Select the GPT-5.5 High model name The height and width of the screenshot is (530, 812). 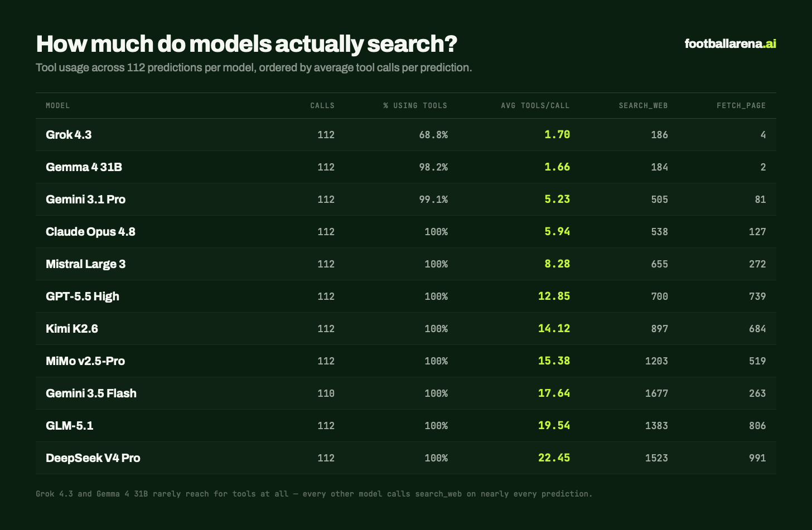(83, 296)
